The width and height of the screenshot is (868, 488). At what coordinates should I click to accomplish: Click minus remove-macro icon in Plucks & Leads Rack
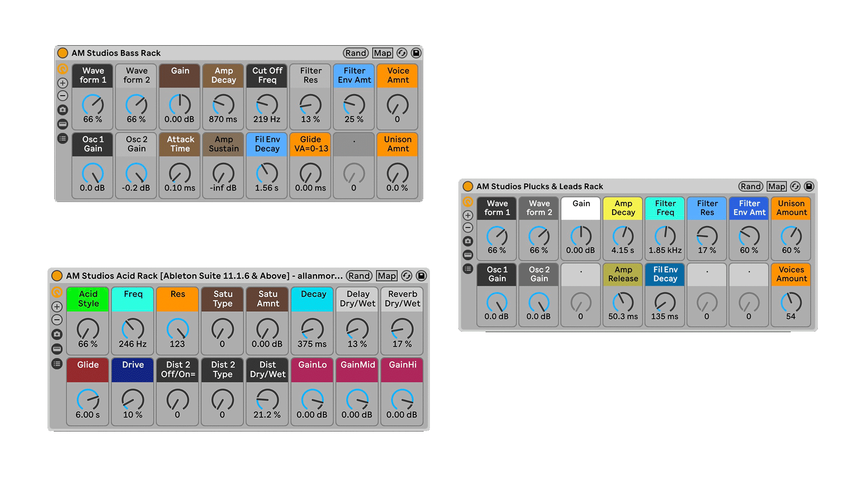click(x=468, y=228)
